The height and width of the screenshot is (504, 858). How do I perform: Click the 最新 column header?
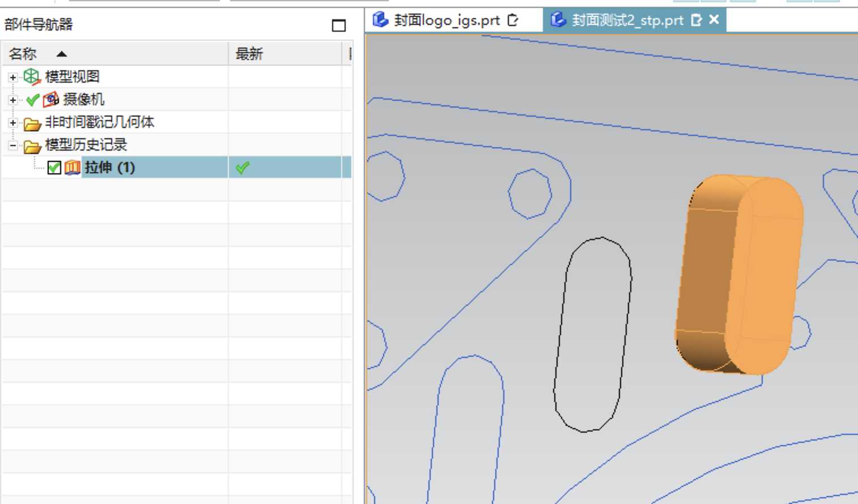coord(285,54)
